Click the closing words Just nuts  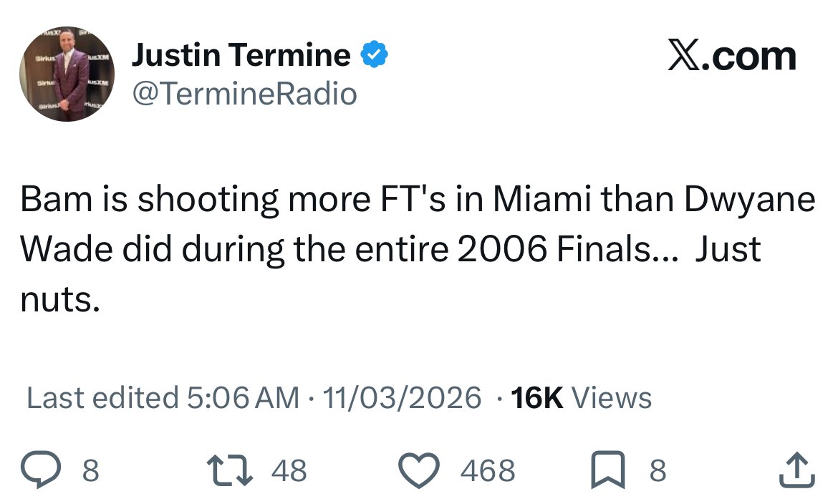728,250
